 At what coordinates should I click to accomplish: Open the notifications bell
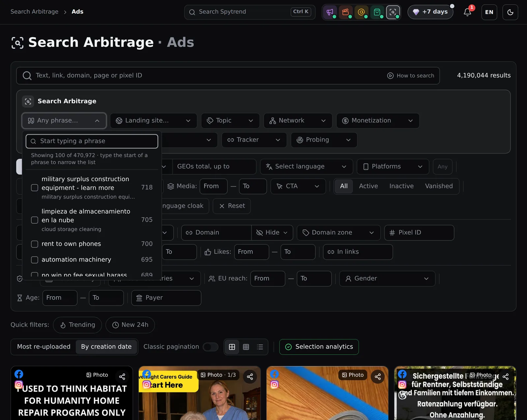(467, 12)
